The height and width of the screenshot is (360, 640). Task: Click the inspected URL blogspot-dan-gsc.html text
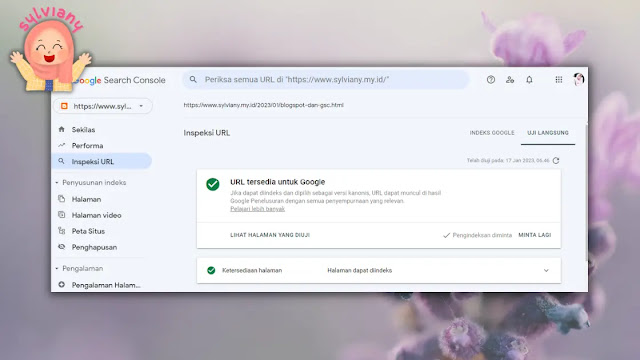tap(263, 105)
